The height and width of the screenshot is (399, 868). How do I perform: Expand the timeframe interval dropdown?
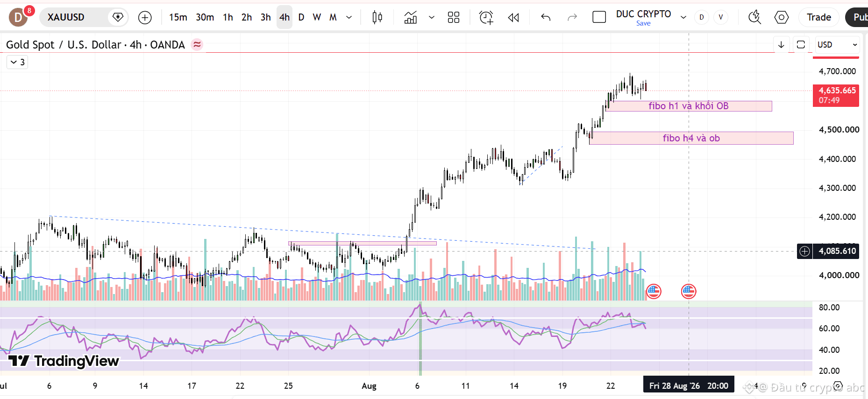[349, 17]
